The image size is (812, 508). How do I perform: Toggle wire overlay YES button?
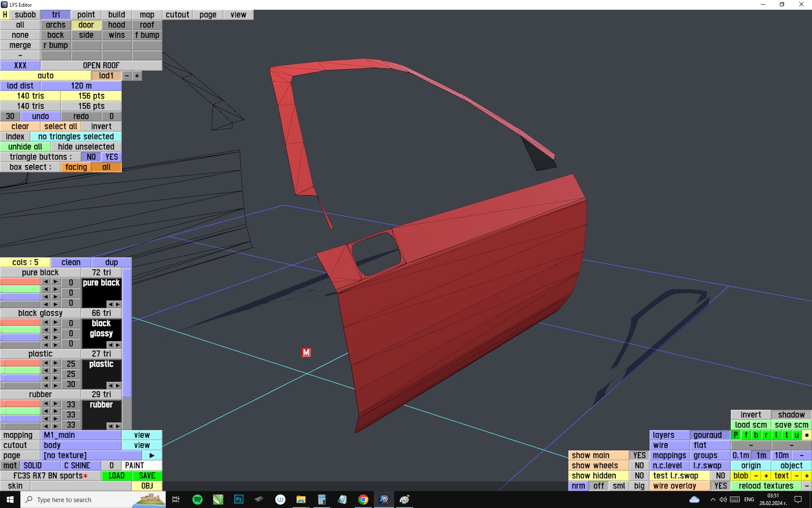[x=720, y=486]
